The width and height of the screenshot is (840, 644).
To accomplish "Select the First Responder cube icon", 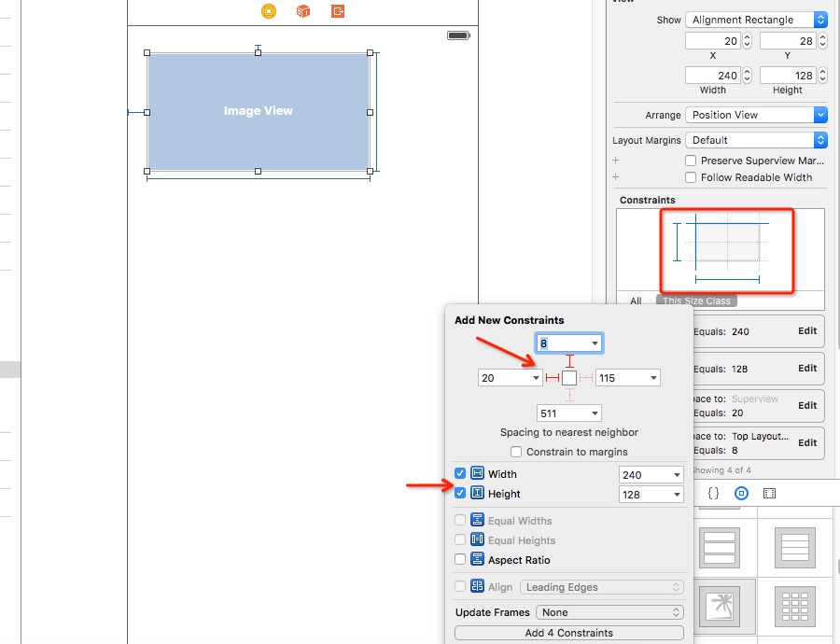I will (x=303, y=10).
